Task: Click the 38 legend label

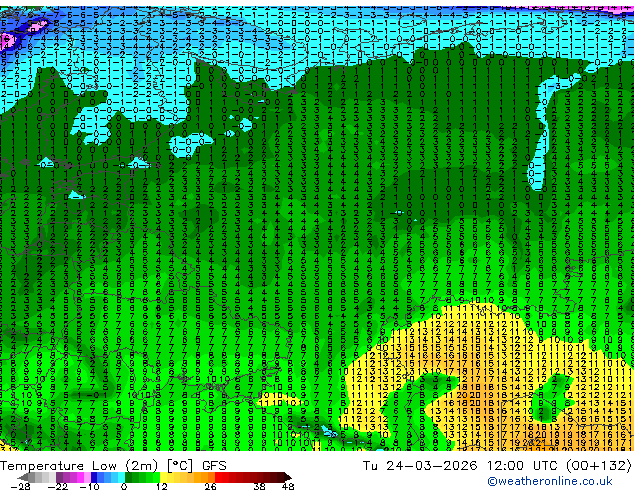Action: 260,486
